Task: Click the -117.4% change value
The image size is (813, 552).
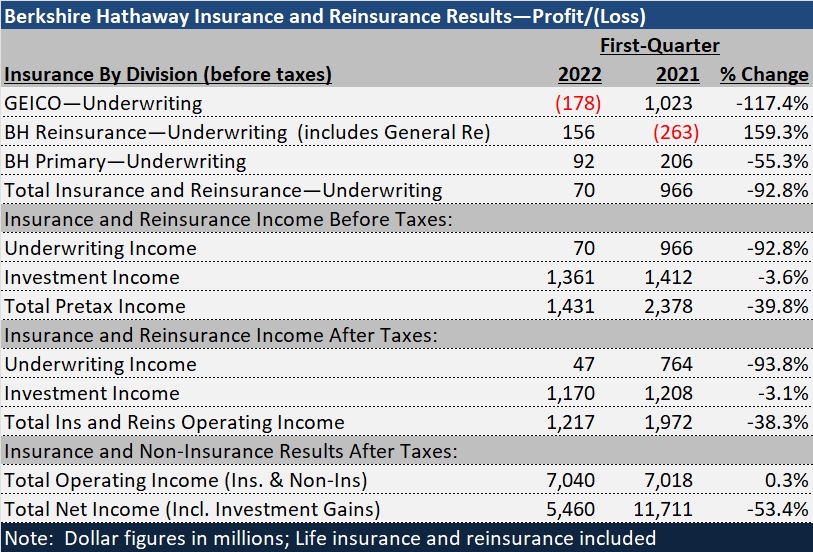Action: click(771, 103)
